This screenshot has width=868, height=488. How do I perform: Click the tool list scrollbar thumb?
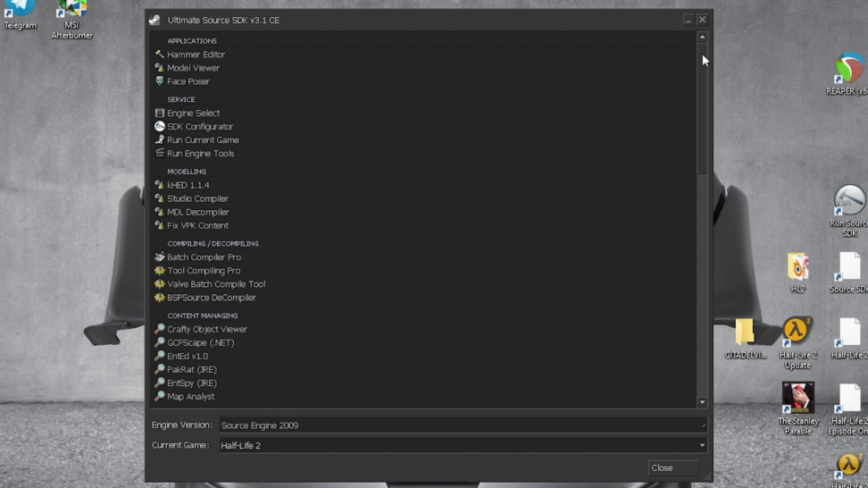tap(702, 108)
